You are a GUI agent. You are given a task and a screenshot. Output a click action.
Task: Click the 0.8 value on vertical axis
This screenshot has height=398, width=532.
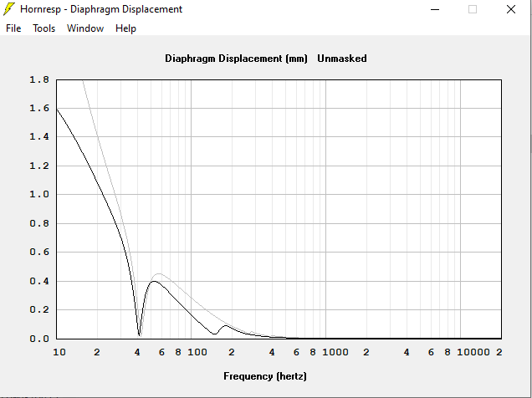[x=39, y=223]
